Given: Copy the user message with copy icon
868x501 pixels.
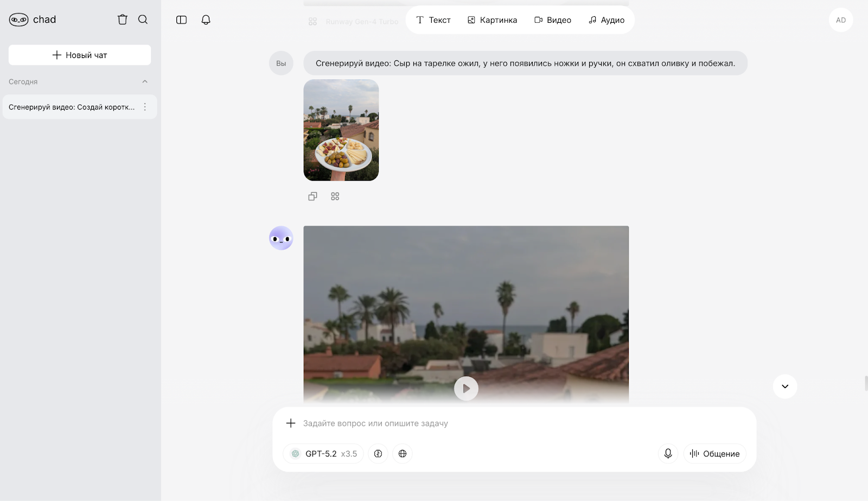Looking at the screenshot, I should [x=312, y=196].
